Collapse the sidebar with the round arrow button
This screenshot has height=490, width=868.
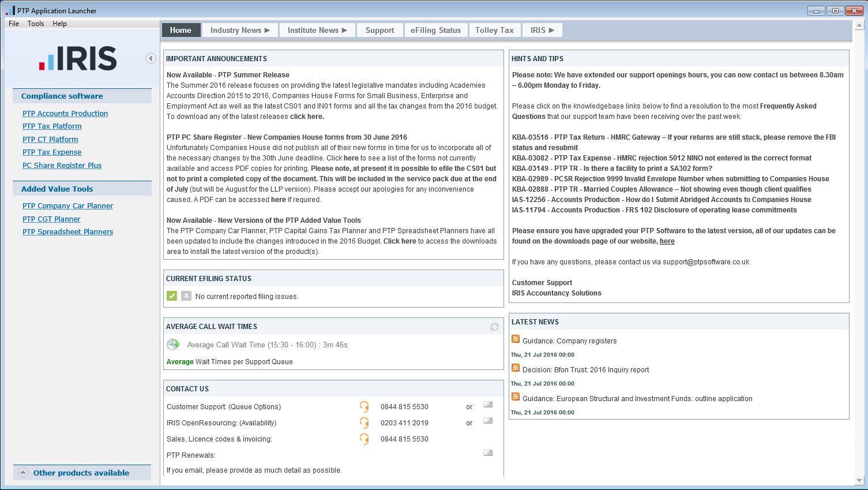tap(151, 58)
